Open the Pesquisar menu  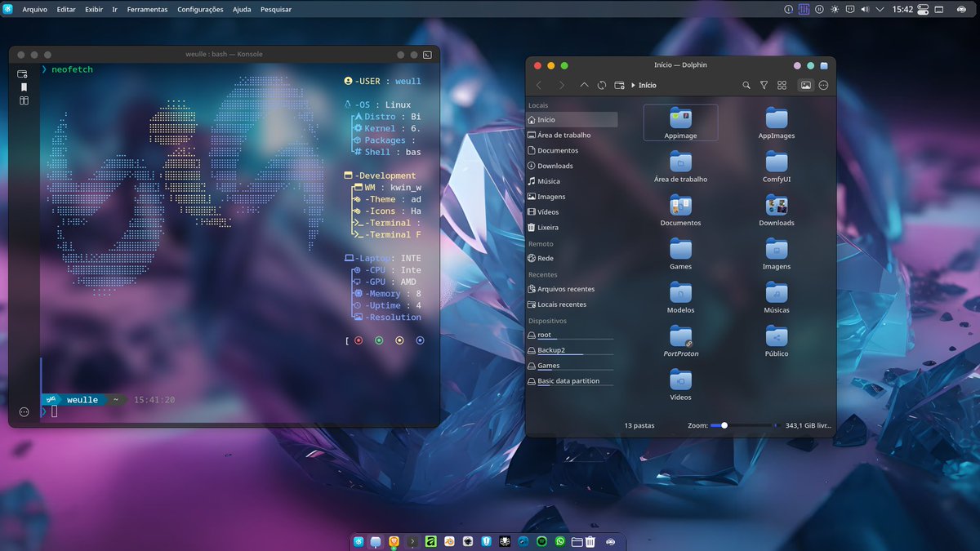point(276,9)
